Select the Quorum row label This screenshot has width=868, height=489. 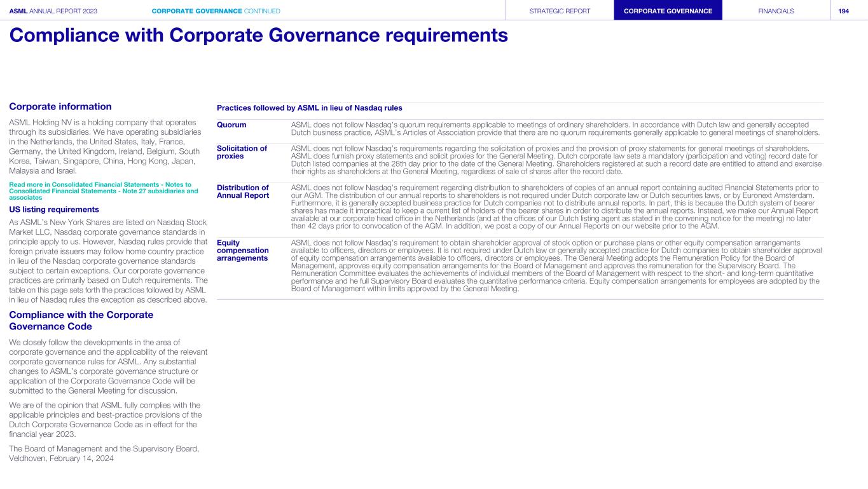(231, 125)
